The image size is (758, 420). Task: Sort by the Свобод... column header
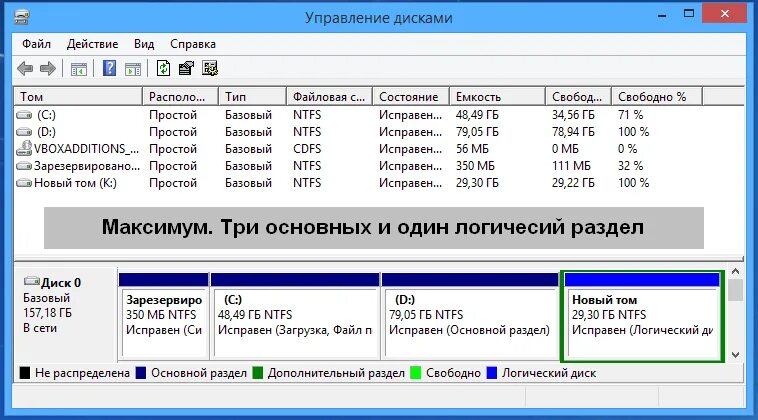pos(579,97)
